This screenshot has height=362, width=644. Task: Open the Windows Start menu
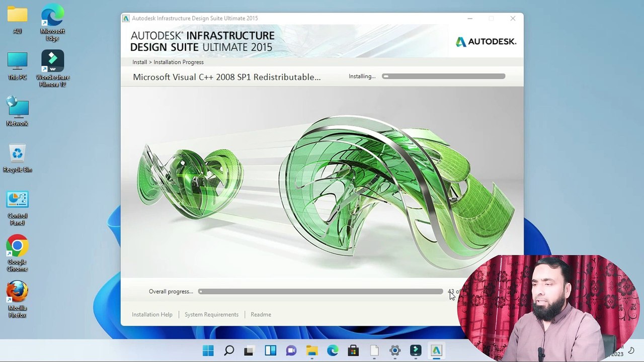[x=208, y=350]
